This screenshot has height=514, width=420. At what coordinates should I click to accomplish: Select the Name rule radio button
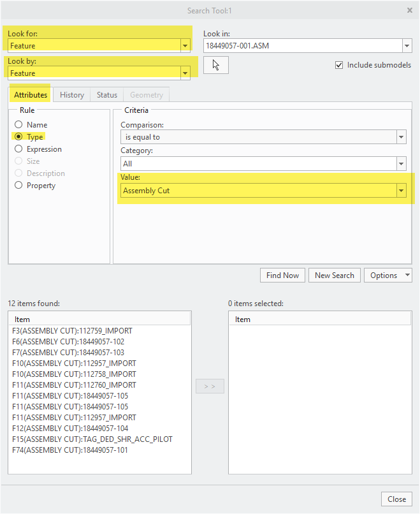tap(18, 125)
